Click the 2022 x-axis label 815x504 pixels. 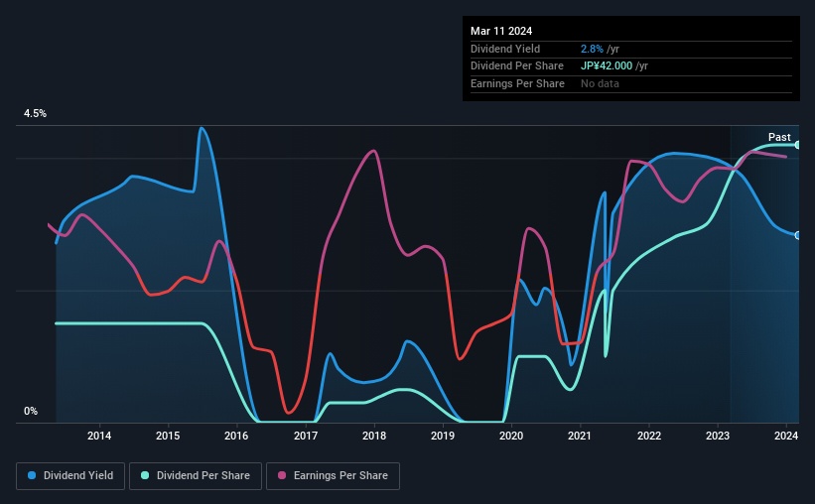click(649, 436)
